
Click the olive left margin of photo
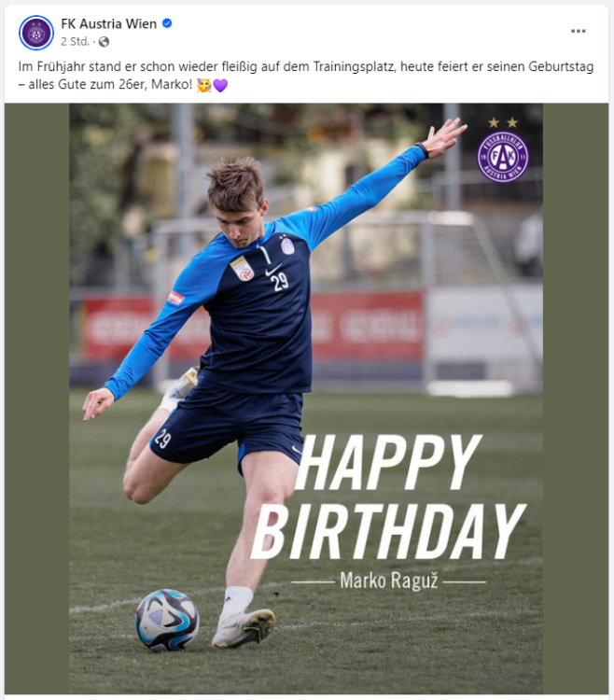pyautogui.click(x=37, y=398)
